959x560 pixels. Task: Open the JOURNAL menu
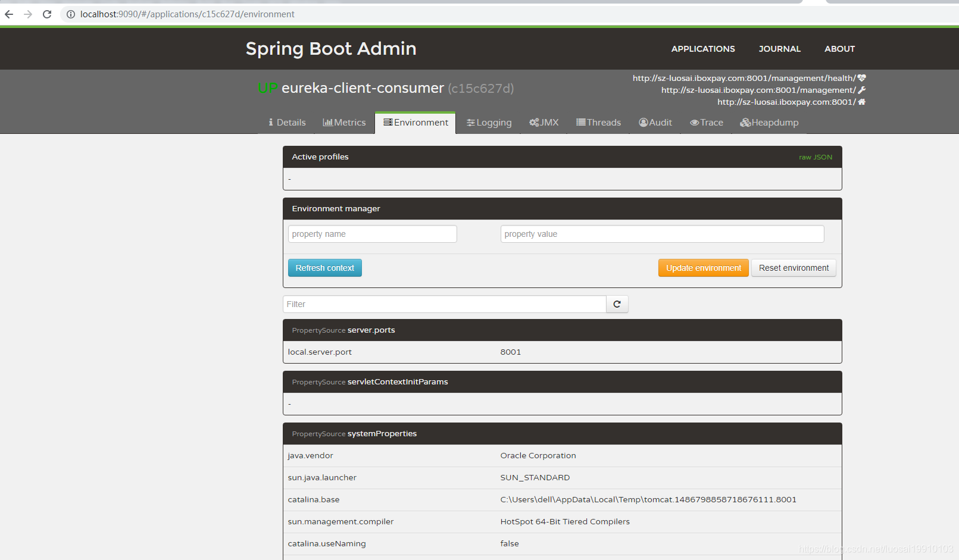click(779, 49)
